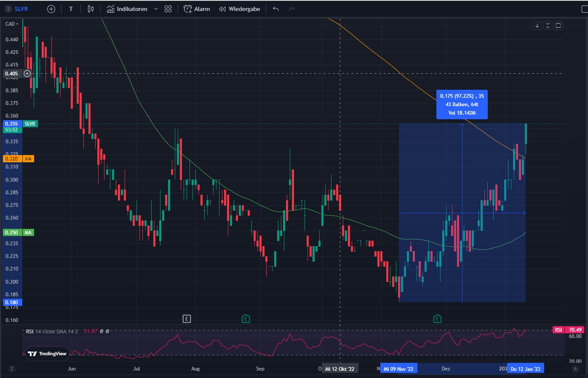Open the timeframe interval selector T
The image size is (588, 378).
click(71, 9)
